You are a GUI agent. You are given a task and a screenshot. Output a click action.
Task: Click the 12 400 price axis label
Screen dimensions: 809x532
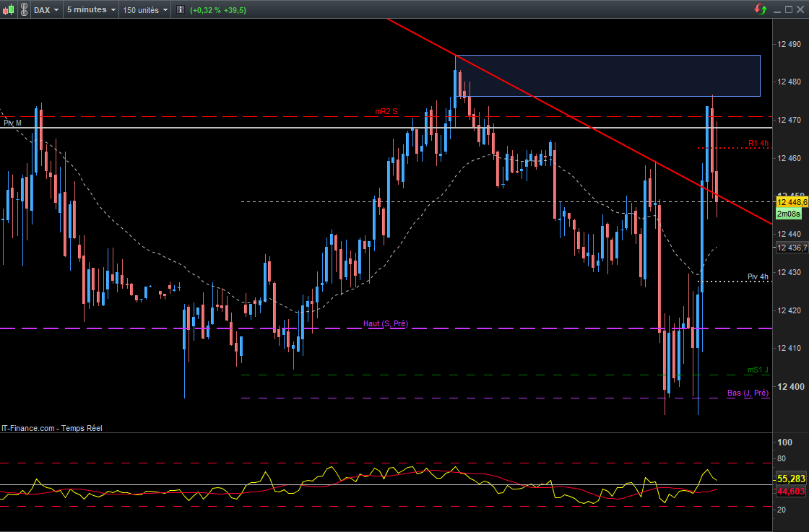(x=790, y=387)
